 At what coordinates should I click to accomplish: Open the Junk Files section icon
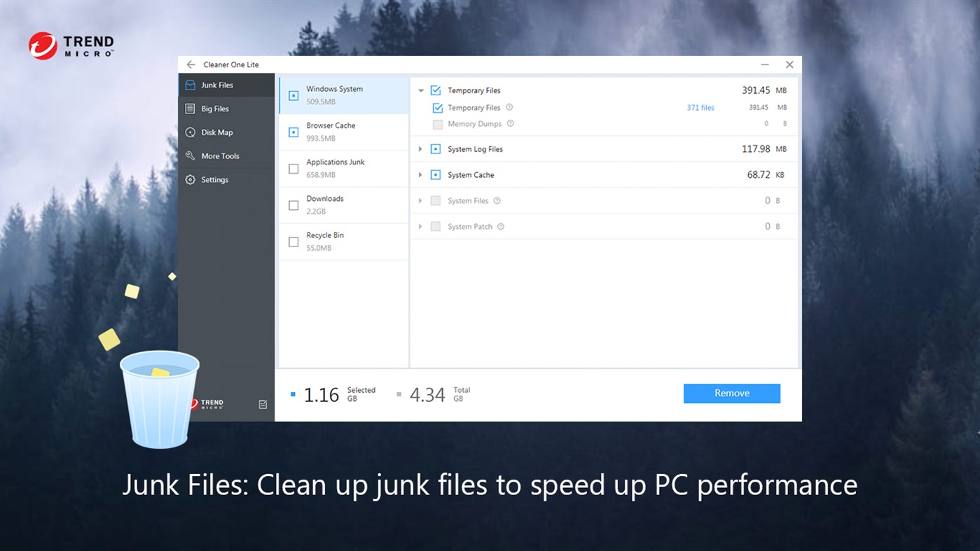click(x=190, y=85)
